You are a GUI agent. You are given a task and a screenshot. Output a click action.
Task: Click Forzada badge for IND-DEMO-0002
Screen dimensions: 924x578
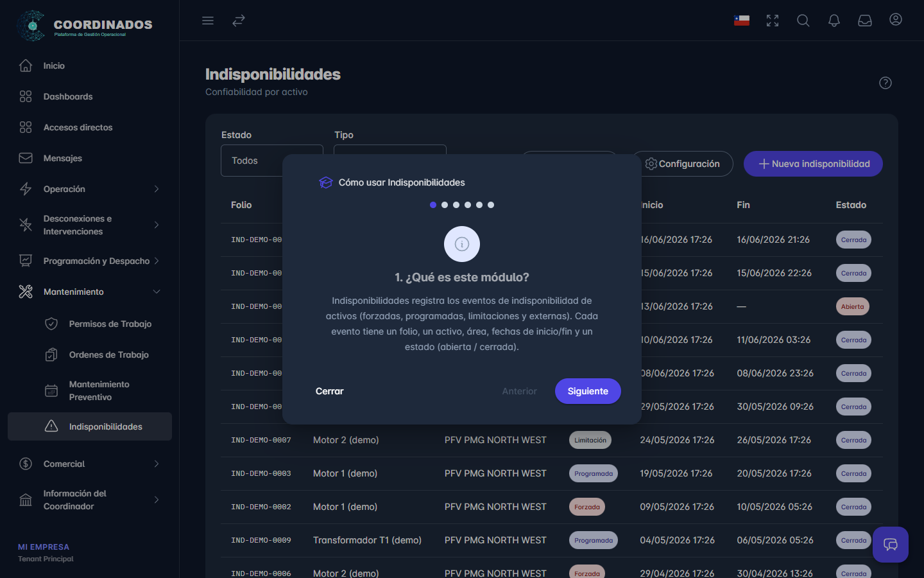pos(587,507)
